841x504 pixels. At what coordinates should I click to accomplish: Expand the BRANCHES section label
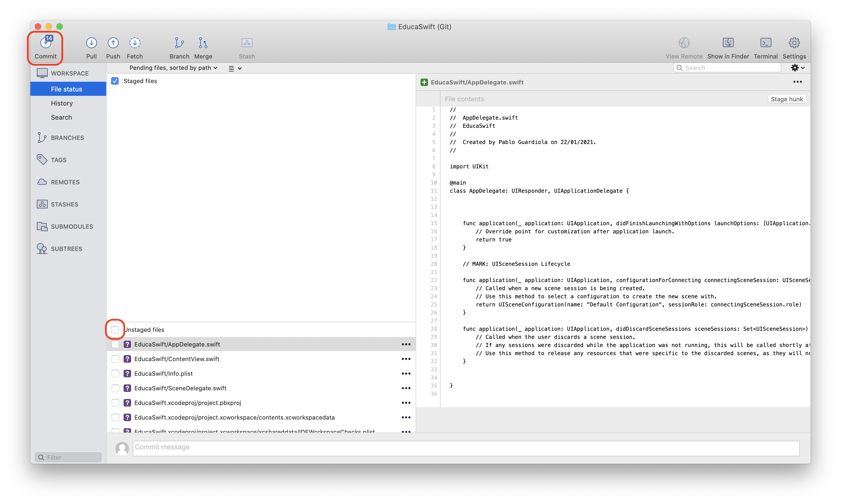tap(67, 138)
